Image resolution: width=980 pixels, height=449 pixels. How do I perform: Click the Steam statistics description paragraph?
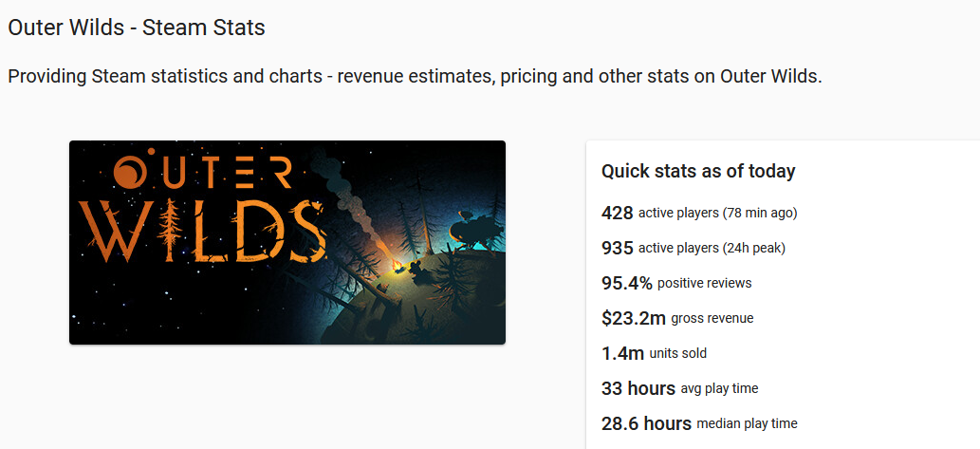click(x=415, y=77)
